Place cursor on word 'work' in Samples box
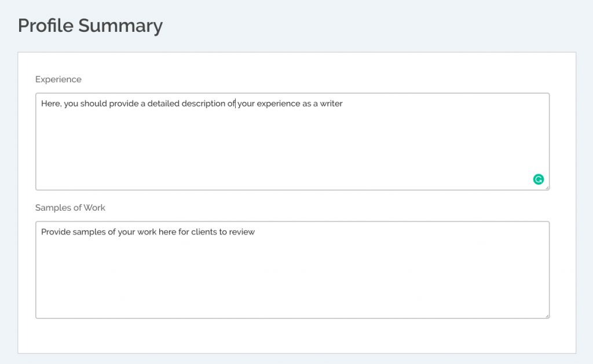This screenshot has height=364, width=593. [147, 232]
